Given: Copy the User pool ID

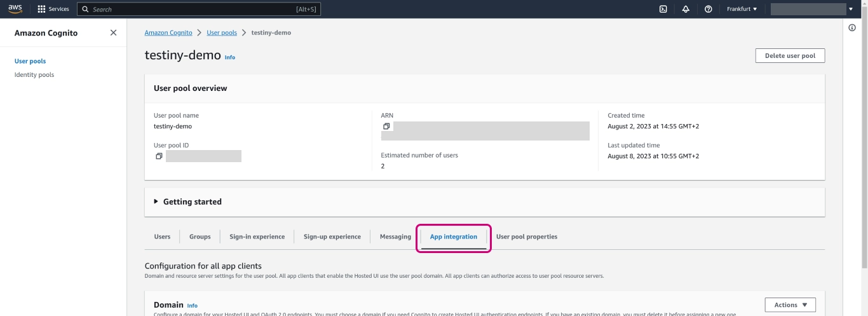Looking at the screenshot, I should click(x=159, y=156).
